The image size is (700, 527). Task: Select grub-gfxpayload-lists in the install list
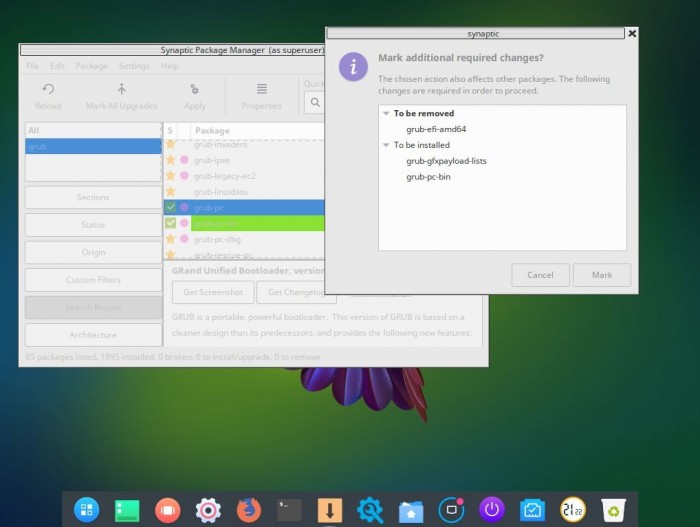(x=446, y=161)
